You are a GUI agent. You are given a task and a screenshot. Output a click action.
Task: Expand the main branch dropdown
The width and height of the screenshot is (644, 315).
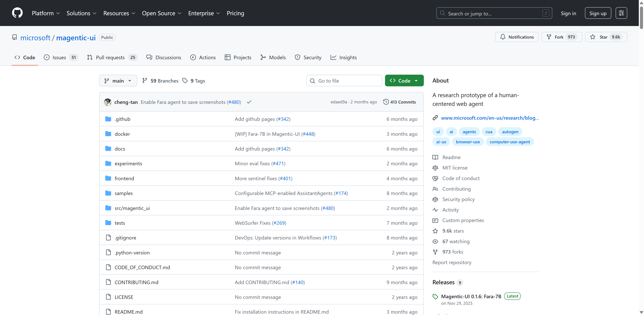click(118, 81)
